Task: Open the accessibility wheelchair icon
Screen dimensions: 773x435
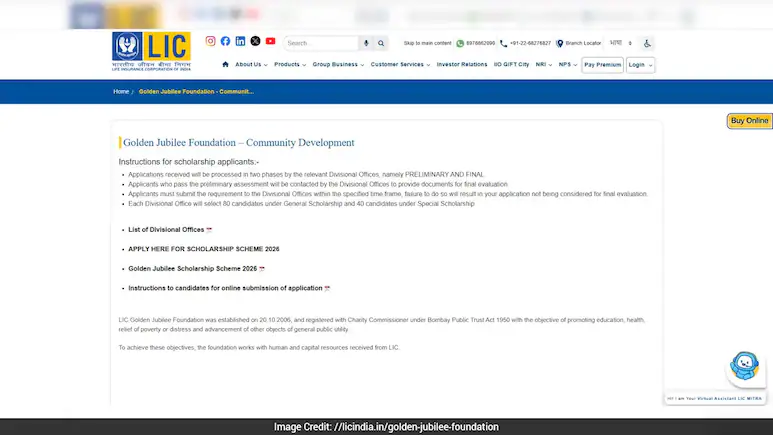Action: pos(647,43)
